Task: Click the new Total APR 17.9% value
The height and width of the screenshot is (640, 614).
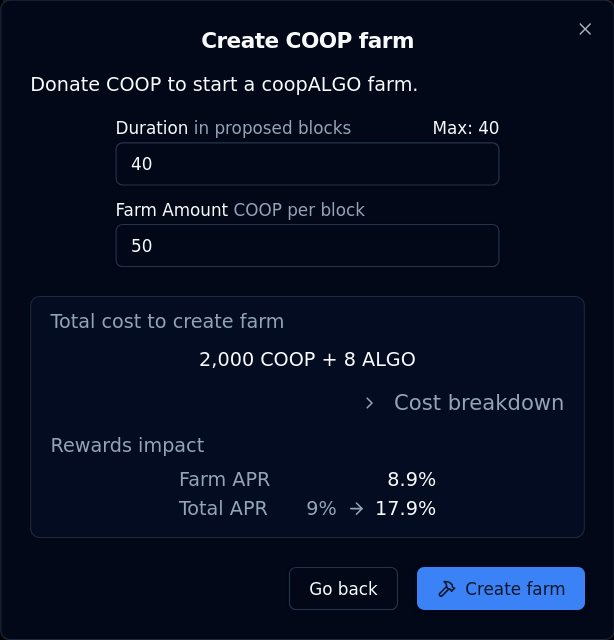Action: tap(405, 508)
